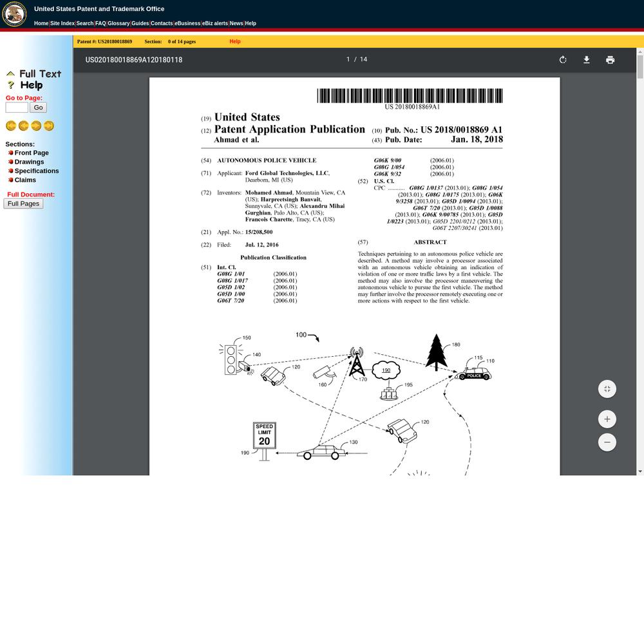Click the PDF viewer vertical scrollbar thumb

click(x=640, y=66)
